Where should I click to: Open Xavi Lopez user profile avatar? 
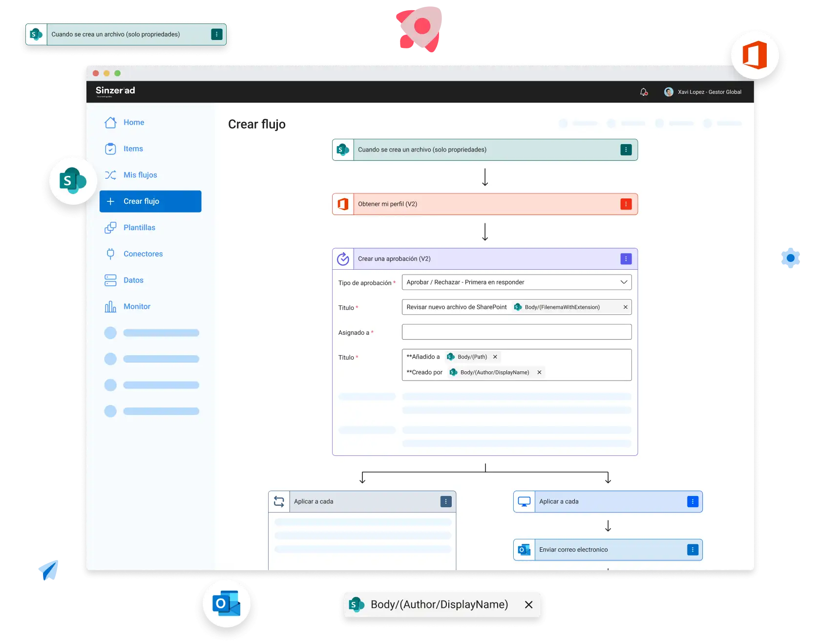[669, 92]
